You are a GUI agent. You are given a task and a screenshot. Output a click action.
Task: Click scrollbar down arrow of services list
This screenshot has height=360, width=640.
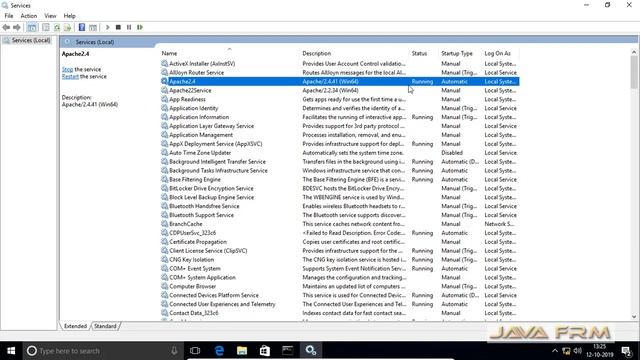tap(633, 316)
